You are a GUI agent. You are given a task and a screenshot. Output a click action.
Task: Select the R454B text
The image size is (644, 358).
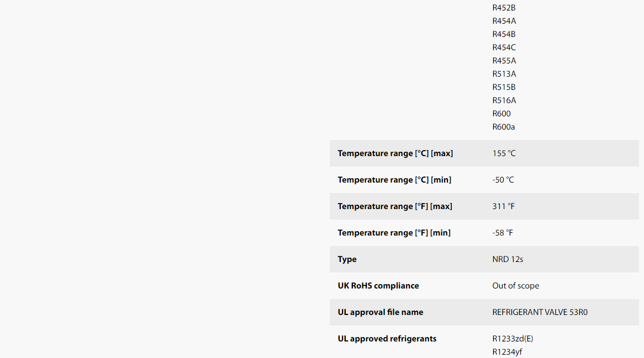click(x=504, y=34)
